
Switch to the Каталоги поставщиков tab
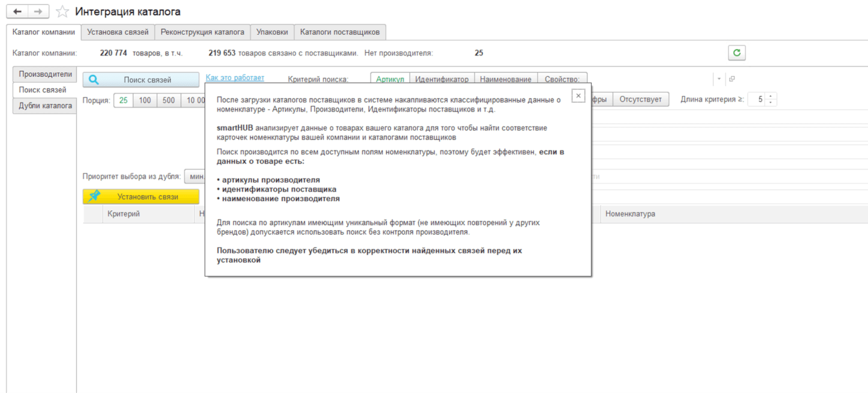point(340,32)
